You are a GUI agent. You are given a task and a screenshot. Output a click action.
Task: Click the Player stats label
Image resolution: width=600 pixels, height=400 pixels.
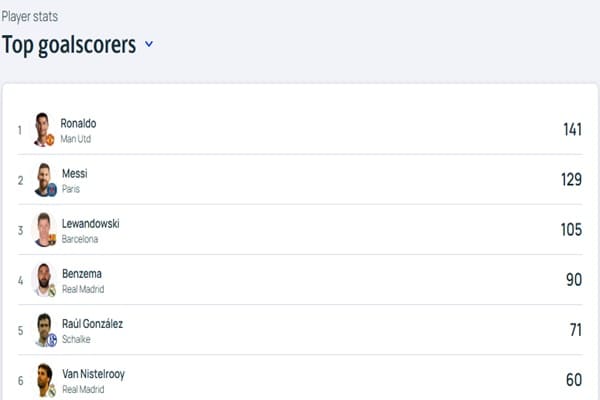click(x=30, y=16)
